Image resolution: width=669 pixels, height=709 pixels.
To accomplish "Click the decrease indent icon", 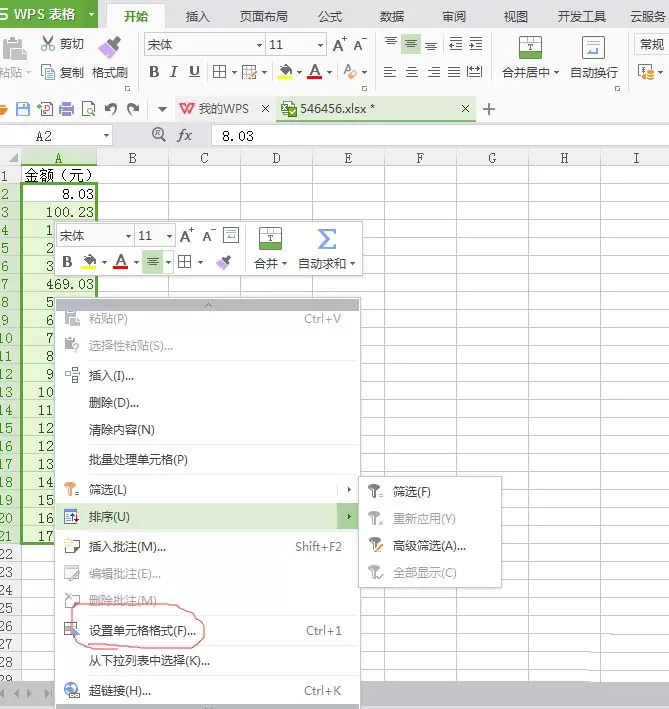I will point(455,44).
